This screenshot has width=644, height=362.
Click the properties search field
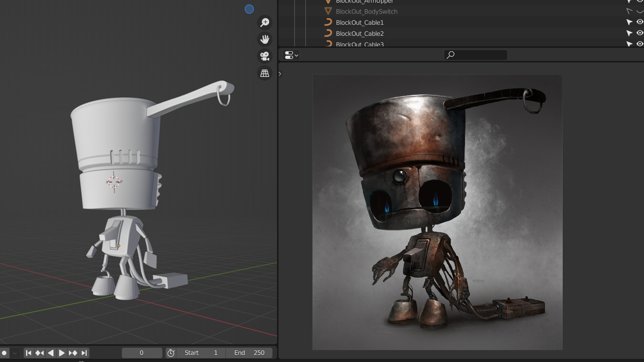click(x=476, y=55)
